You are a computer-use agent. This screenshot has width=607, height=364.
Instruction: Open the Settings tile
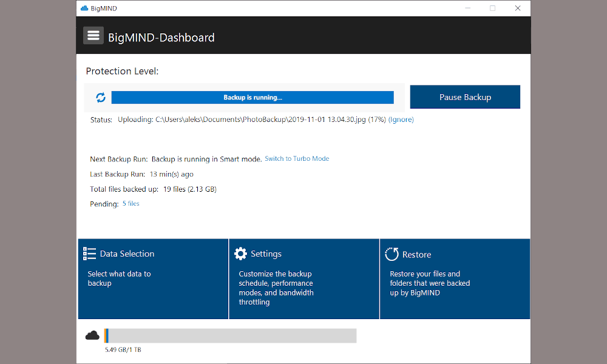click(304, 279)
